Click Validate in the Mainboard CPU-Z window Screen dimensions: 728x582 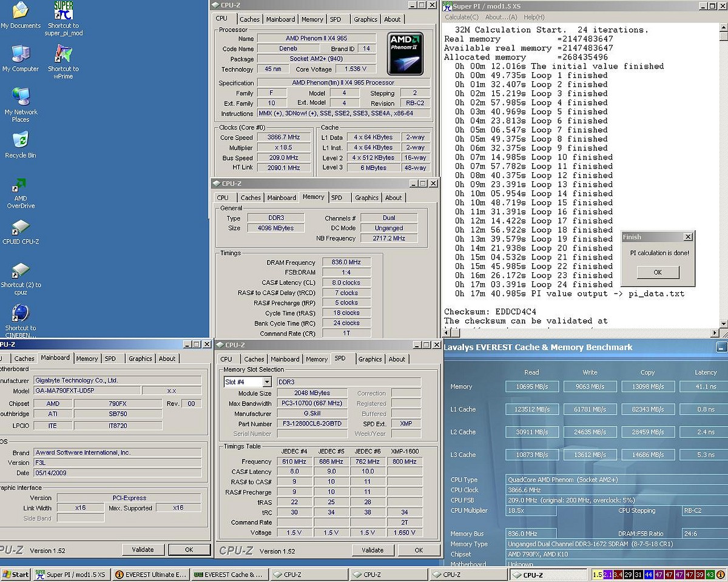coord(143,549)
